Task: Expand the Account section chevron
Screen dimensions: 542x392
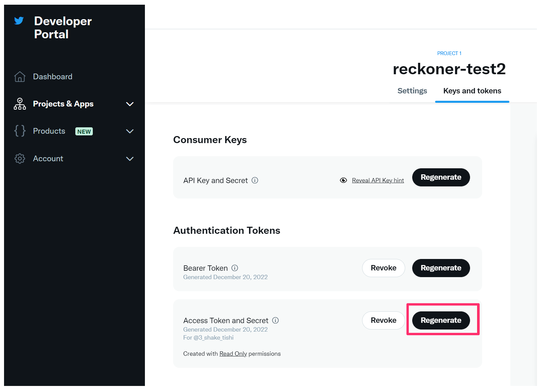Action: 130,159
